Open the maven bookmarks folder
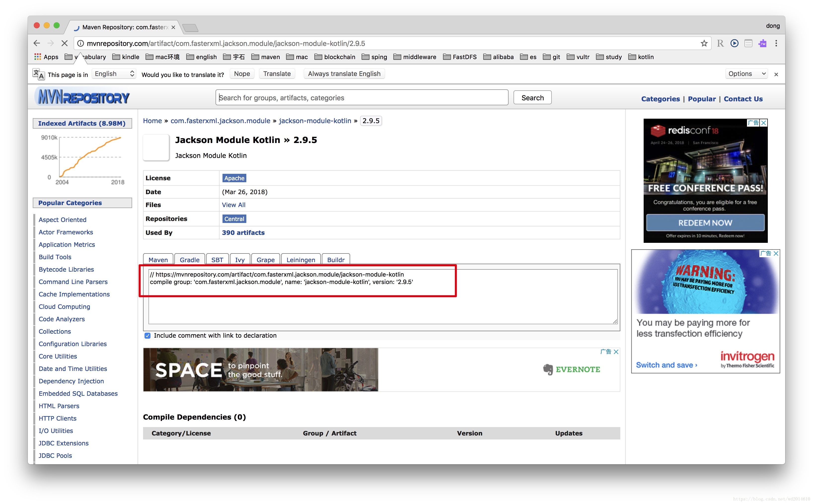Screen dimensions: 813x504 tap(265, 57)
